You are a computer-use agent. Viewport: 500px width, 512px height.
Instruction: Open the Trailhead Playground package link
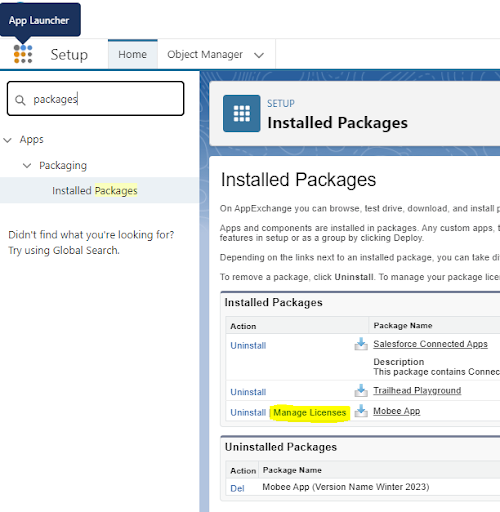click(x=417, y=390)
